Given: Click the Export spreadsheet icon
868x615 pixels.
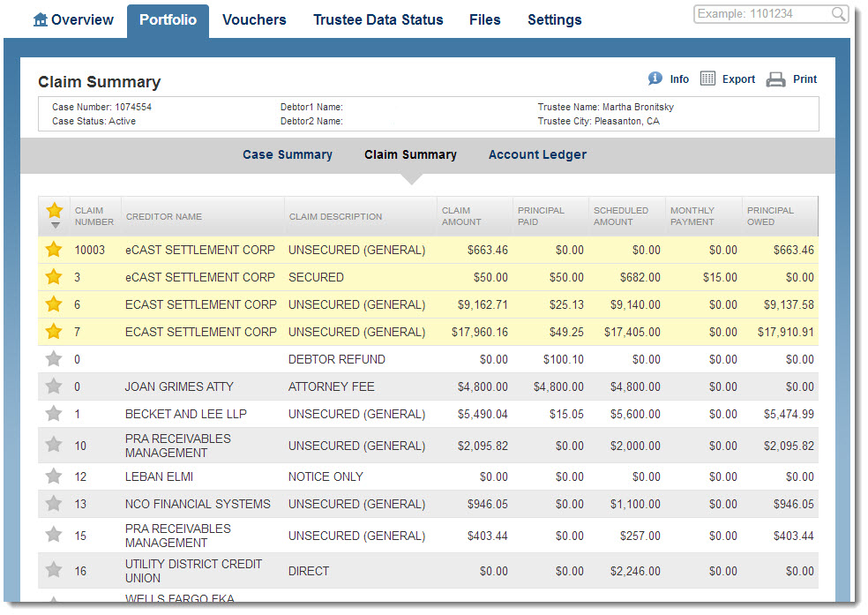Looking at the screenshot, I should pos(707,79).
